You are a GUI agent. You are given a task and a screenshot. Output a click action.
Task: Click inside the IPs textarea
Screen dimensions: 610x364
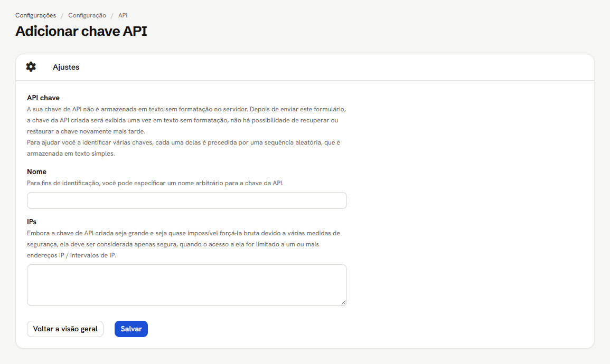click(x=187, y=285)
